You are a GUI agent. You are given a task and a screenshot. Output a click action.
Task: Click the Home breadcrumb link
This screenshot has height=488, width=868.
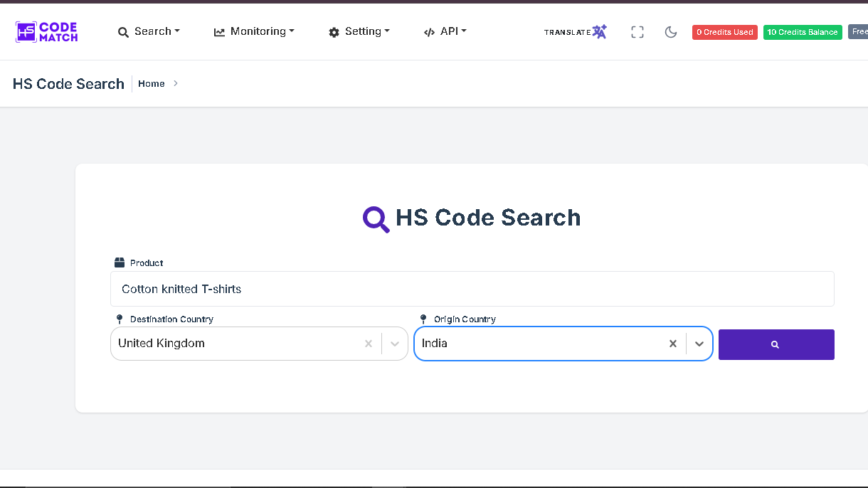(151, 84)
